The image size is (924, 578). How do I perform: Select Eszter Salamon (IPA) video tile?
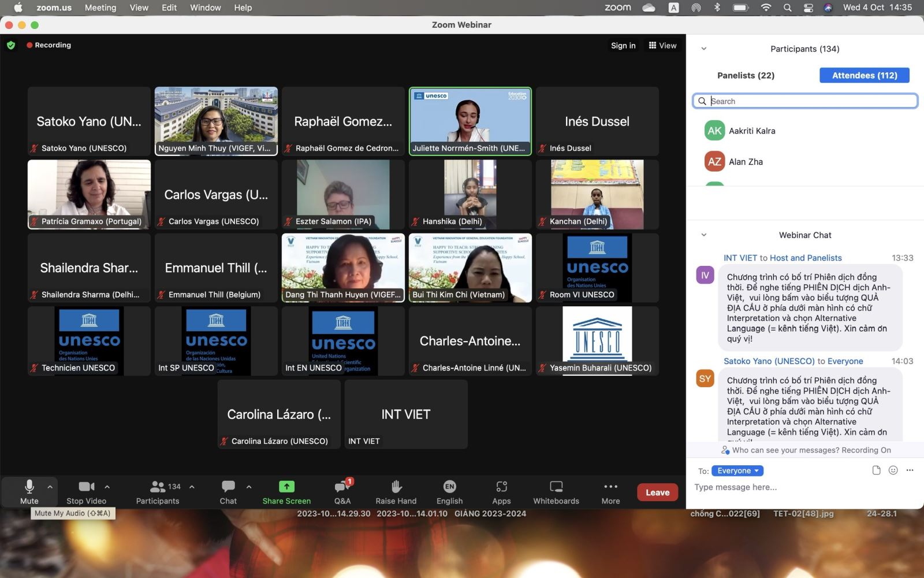click(x=343, y=195)
